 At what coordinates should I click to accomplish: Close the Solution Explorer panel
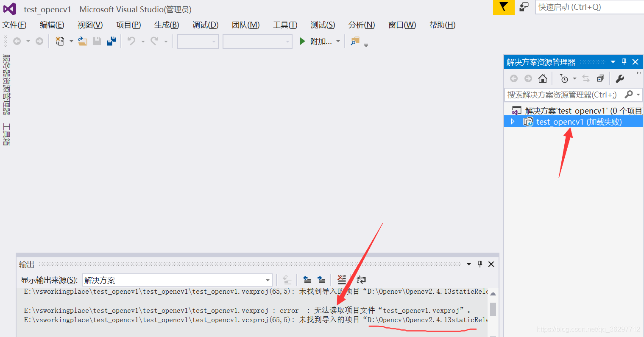(635, 62)
